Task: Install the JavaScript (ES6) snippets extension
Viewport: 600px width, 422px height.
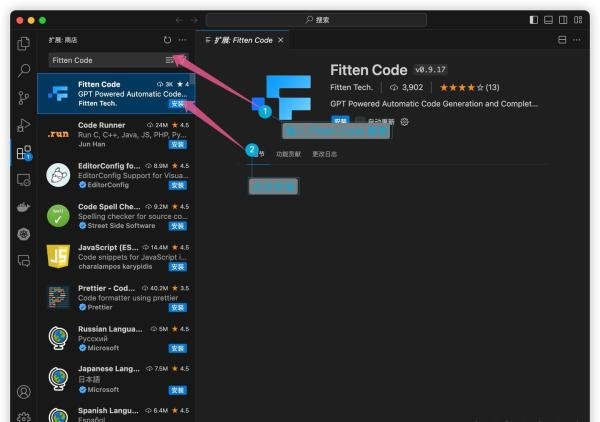Action: tap(178, 267)
